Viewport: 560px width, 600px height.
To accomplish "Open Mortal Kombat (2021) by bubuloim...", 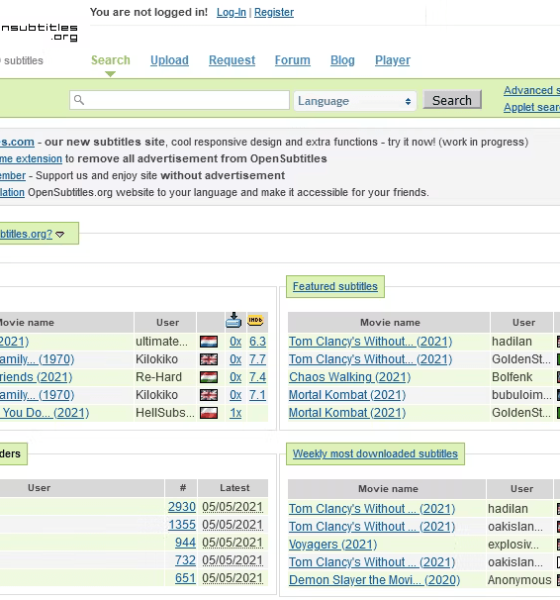I will click(347, 395).
